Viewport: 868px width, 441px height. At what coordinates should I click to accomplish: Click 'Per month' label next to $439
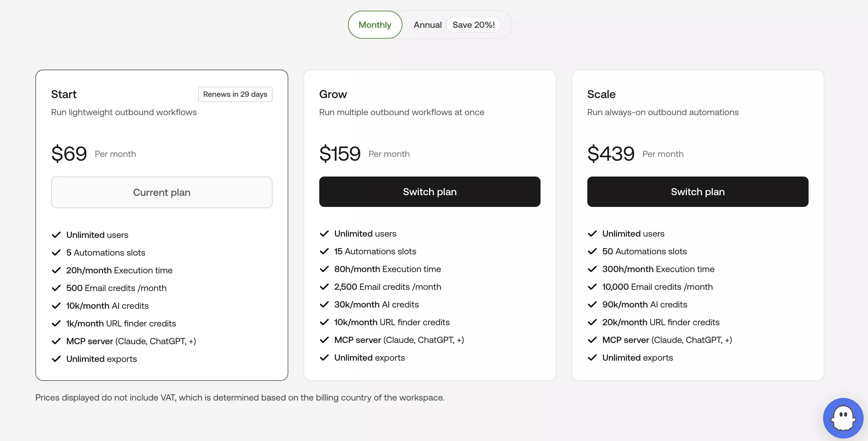tap(663, 154)
